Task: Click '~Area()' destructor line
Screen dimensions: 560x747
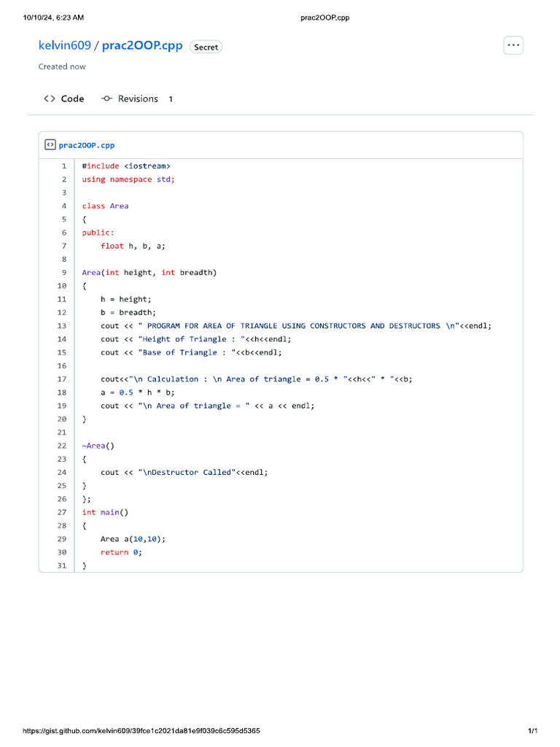Action: 98,446
